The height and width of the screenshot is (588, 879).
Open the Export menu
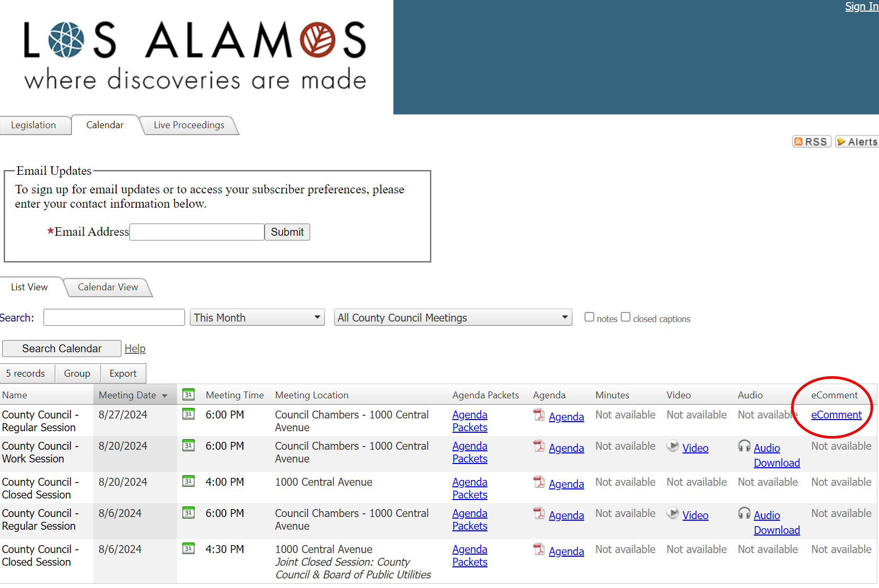(123, 373)
